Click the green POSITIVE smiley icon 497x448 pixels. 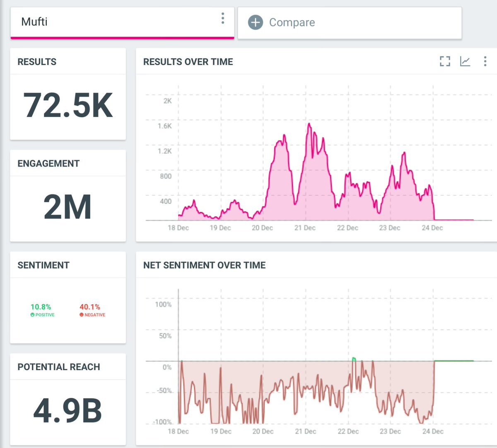pyautogui.click(x=32, y=315)
